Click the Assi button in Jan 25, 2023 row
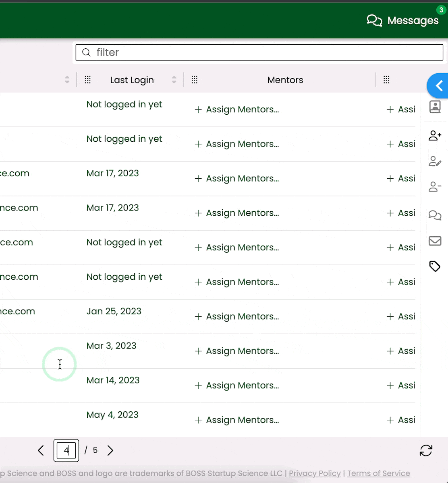Viewport: 448px width, 483px height. pyautogui.click(x=401, y=316)
